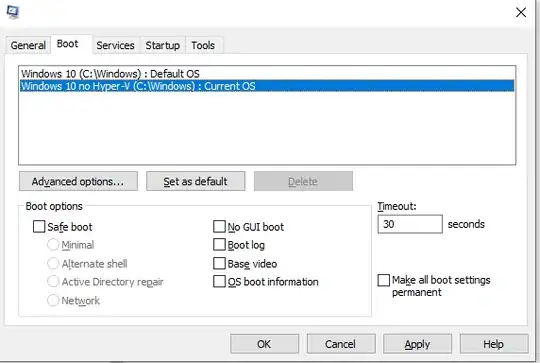Enable the Boot log checkbox
Viewport: 540px width, 363px height.
[219, 245]
